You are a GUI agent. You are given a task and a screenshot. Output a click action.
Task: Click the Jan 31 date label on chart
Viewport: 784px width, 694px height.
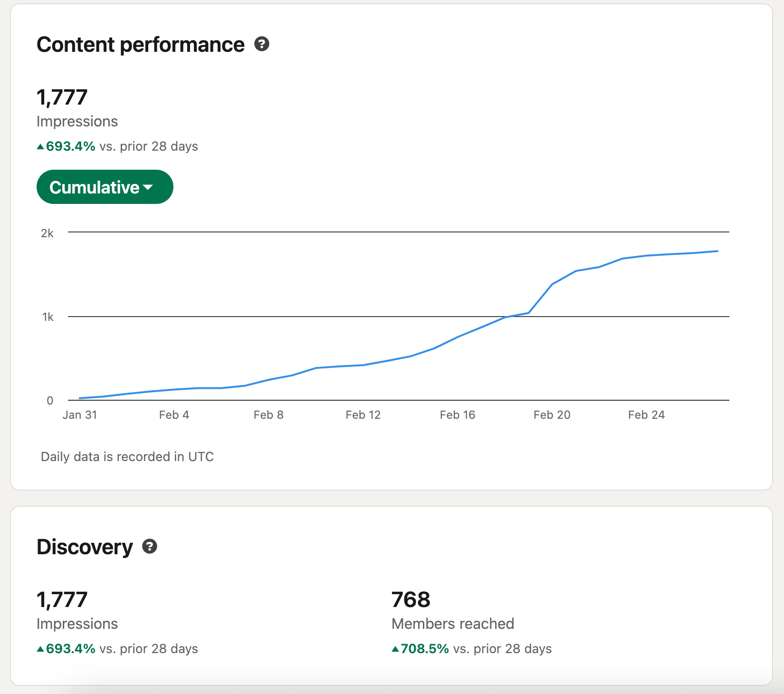80,415
